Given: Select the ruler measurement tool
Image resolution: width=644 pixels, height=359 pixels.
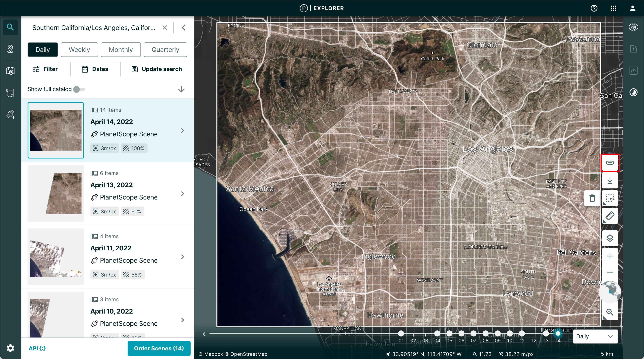Looking at the screenshot, I should (x=610, y=216).
